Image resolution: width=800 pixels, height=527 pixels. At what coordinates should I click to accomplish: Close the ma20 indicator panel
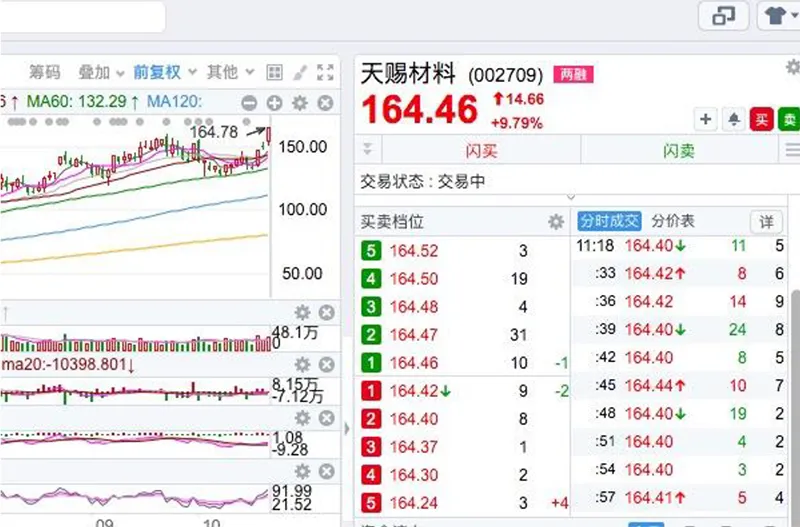coord(327,364)
